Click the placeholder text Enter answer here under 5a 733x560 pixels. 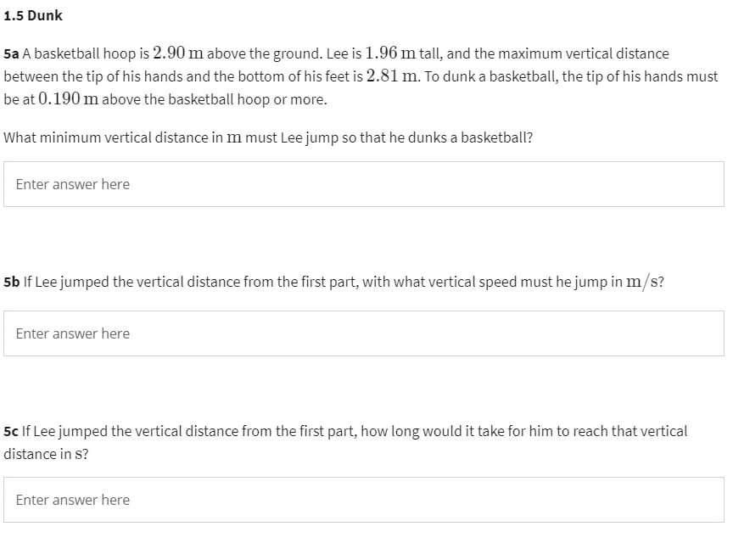coord(71,184)
